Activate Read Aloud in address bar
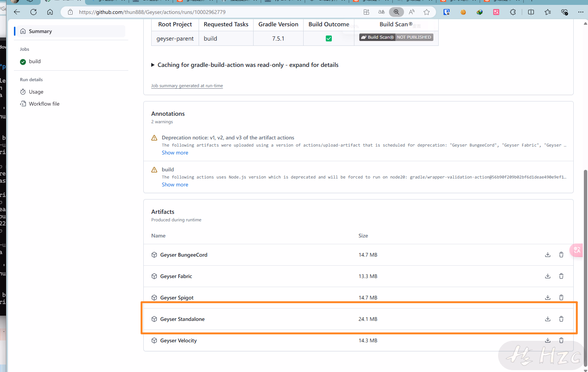The image size is (588, 372). [x=412, y=12]
